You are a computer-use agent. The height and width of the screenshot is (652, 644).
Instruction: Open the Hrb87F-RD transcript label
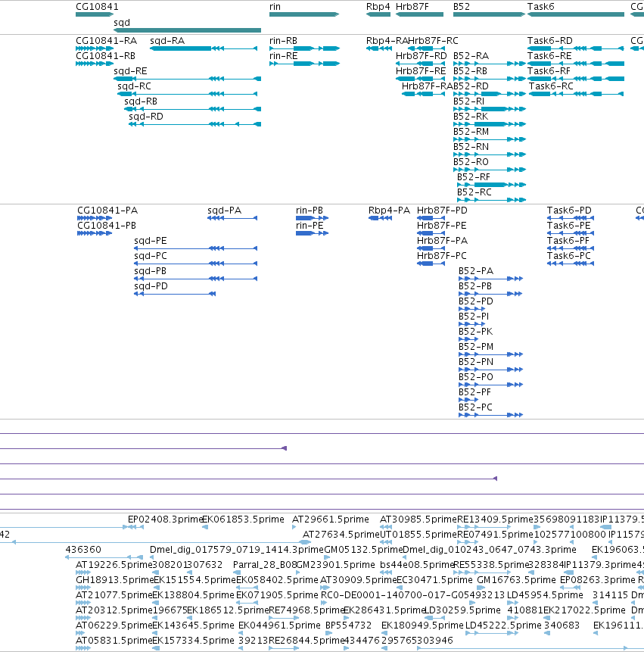(x=422, y=56)
